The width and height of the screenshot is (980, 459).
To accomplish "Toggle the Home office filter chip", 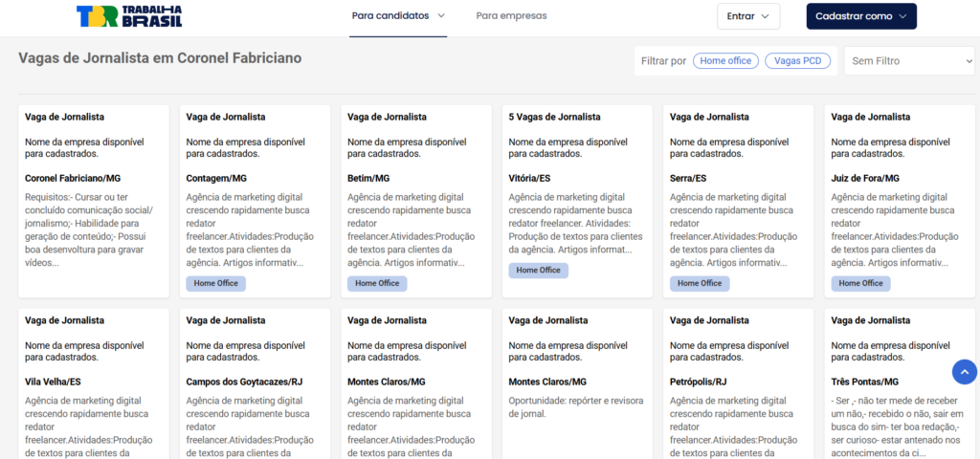I will pos(725,60).
